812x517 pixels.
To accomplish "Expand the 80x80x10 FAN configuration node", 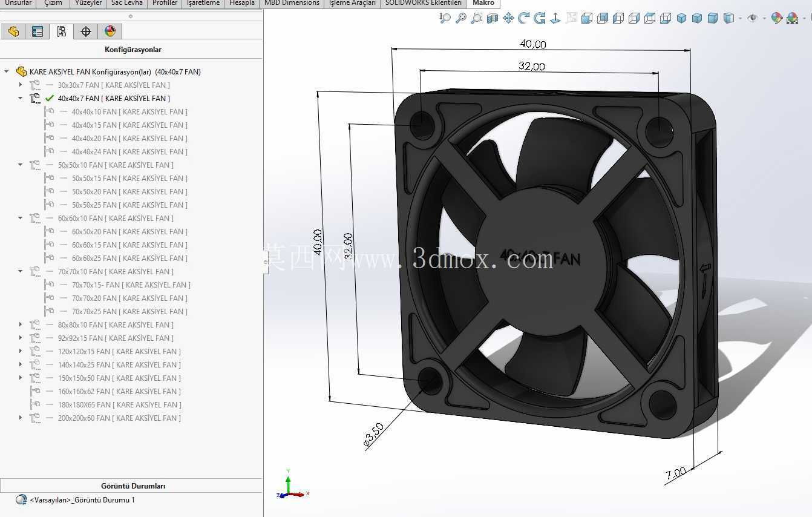I will 20,324.
